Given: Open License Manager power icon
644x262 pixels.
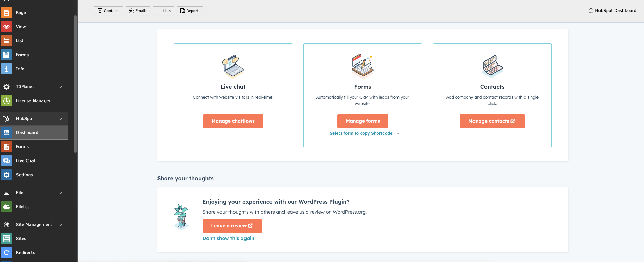Looking at the screenshot, I should tap(7, 101).
